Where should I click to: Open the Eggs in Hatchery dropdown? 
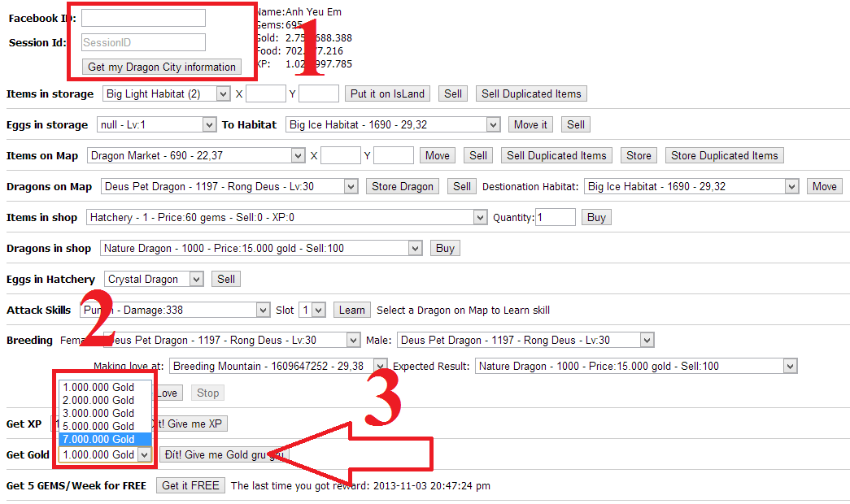pyautogui.click(x=154, y=279)
